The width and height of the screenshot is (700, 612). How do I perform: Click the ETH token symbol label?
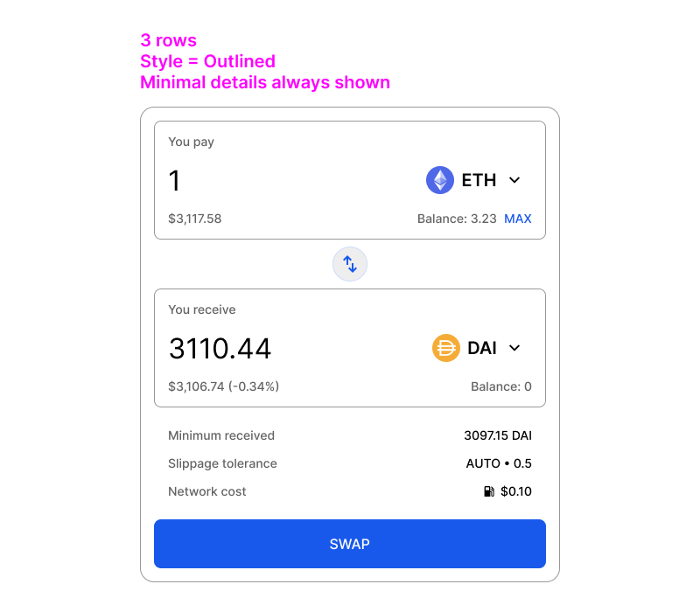coord(479,180)
